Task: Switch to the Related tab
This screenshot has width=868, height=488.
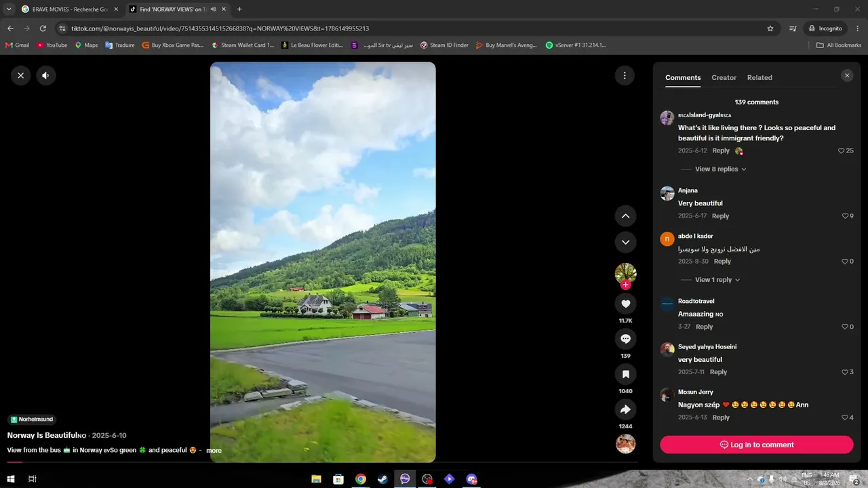Action: click(759, 77)
